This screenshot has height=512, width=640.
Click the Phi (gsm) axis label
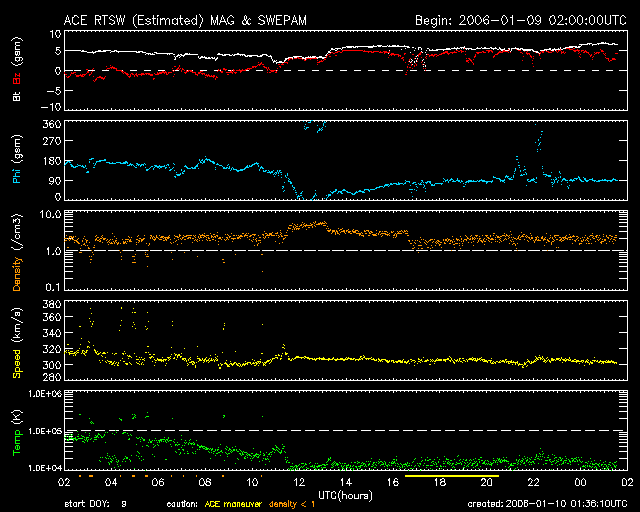[15, 162]
